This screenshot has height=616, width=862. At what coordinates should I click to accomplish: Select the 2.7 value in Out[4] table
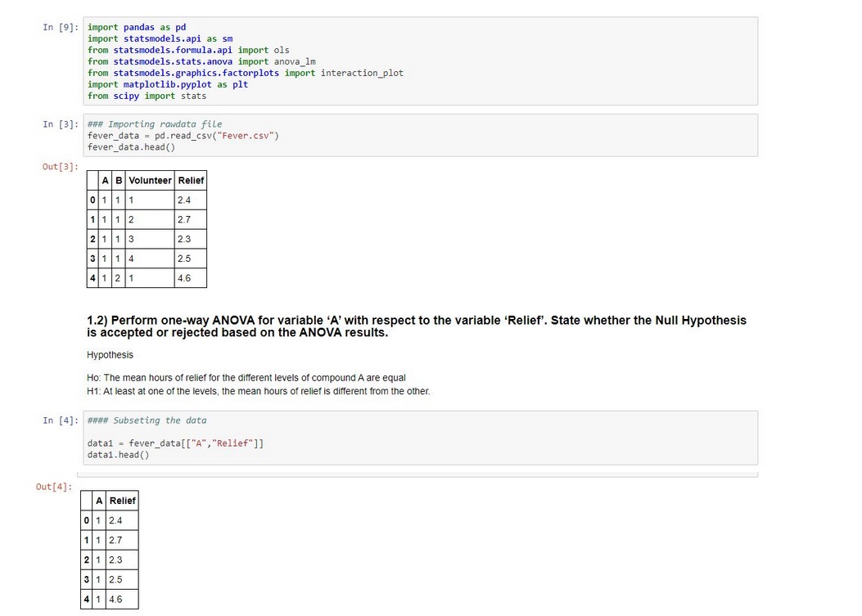115,540
